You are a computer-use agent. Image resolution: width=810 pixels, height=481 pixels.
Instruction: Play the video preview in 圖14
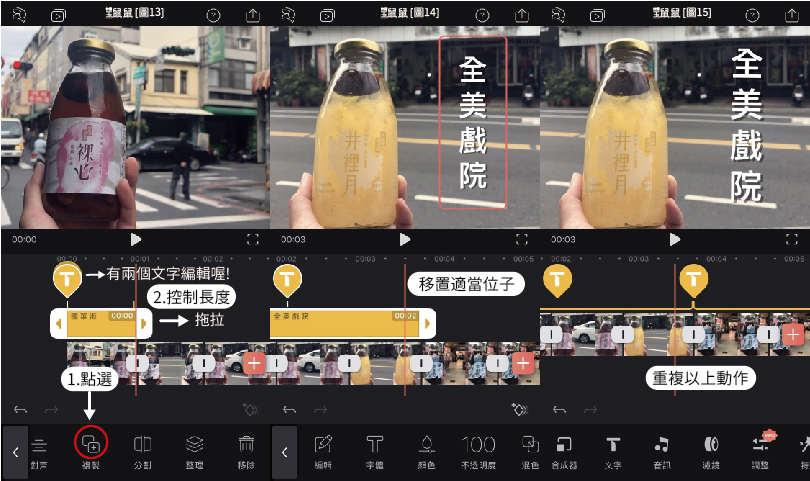tap(404, 240)
